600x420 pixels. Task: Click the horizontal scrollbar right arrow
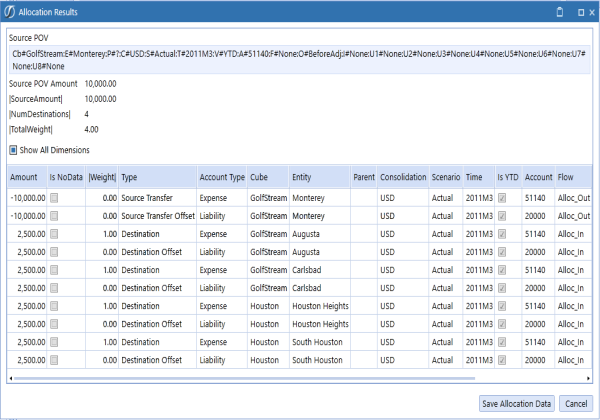(588, 378)
